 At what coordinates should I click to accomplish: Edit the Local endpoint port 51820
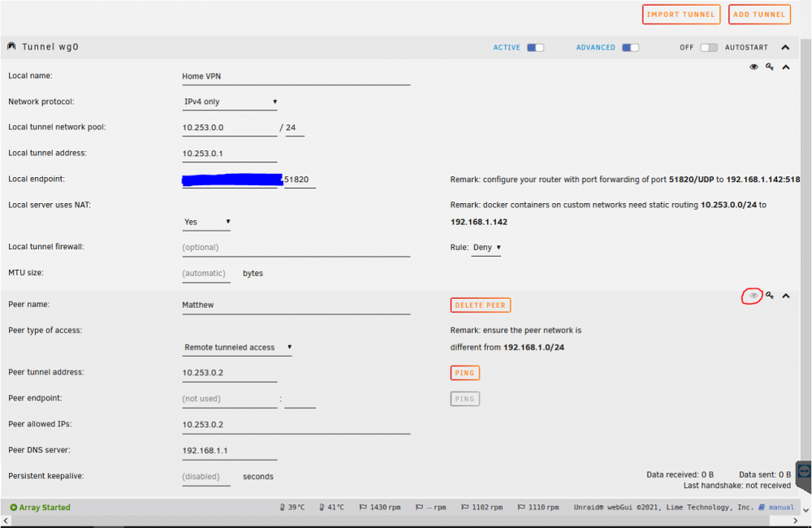[300, 180]
